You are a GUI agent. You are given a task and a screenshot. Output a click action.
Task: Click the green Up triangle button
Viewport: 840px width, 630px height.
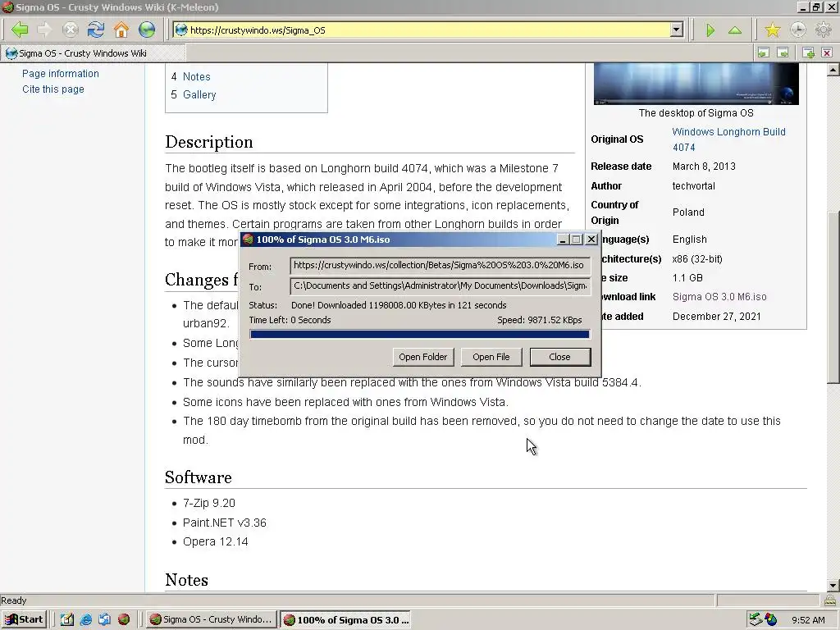[x=735, y=30]
